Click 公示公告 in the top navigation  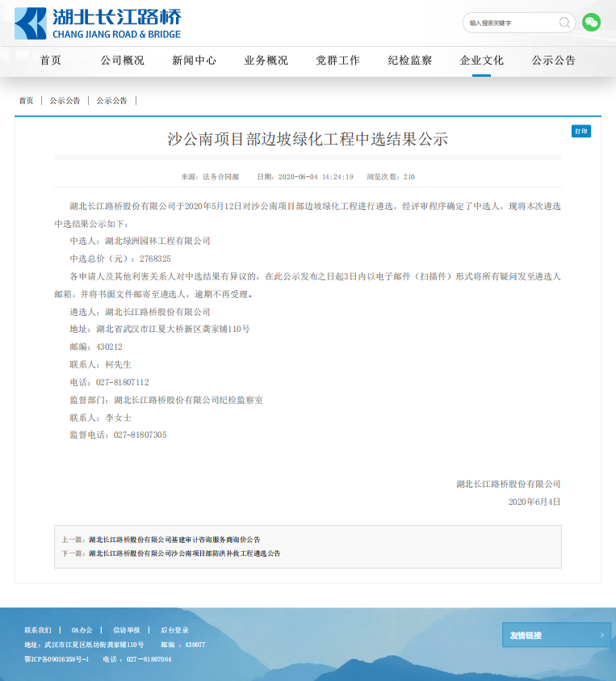[x=554, y=61]
